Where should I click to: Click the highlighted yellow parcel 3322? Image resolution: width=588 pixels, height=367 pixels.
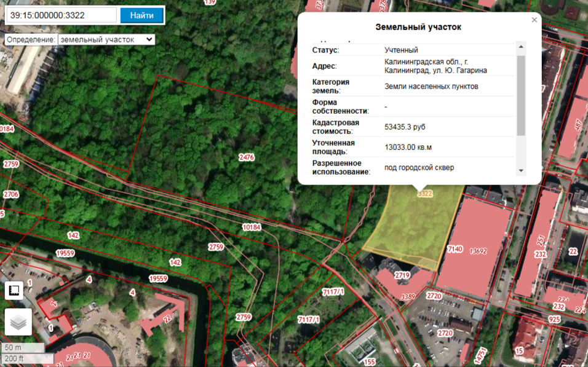[x=409, y=227]
